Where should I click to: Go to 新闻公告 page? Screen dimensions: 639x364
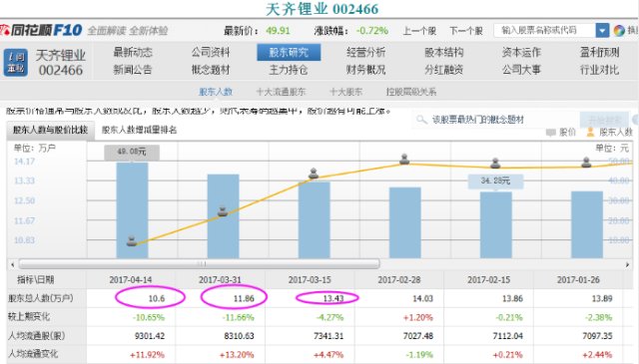(x=133, y=70)
